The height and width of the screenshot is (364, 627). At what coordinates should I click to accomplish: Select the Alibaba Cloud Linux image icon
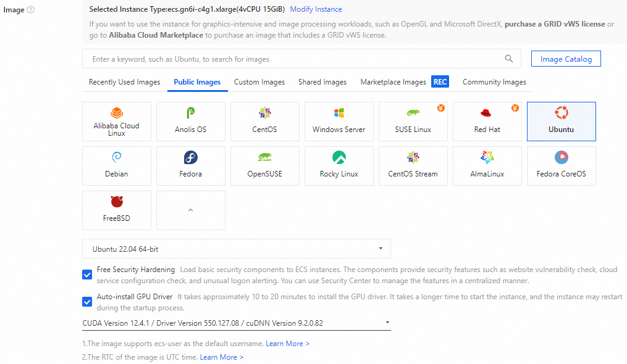pos(116,114)
